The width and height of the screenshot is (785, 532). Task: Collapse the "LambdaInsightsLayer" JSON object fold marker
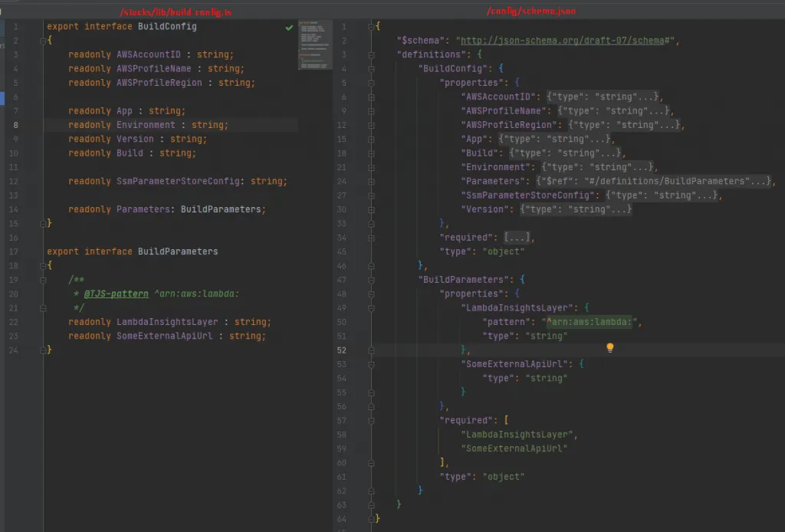tap(373, 308)
